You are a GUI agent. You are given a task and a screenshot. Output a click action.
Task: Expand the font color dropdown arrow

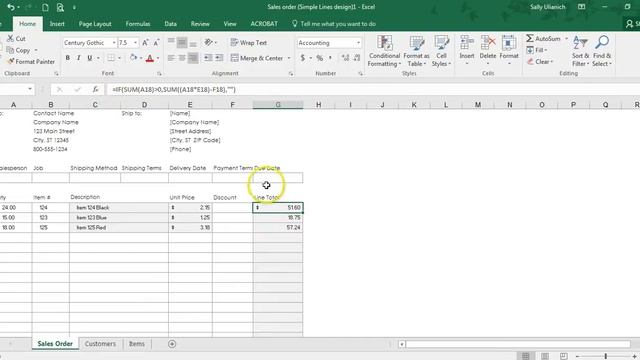[x=158, y=58]
